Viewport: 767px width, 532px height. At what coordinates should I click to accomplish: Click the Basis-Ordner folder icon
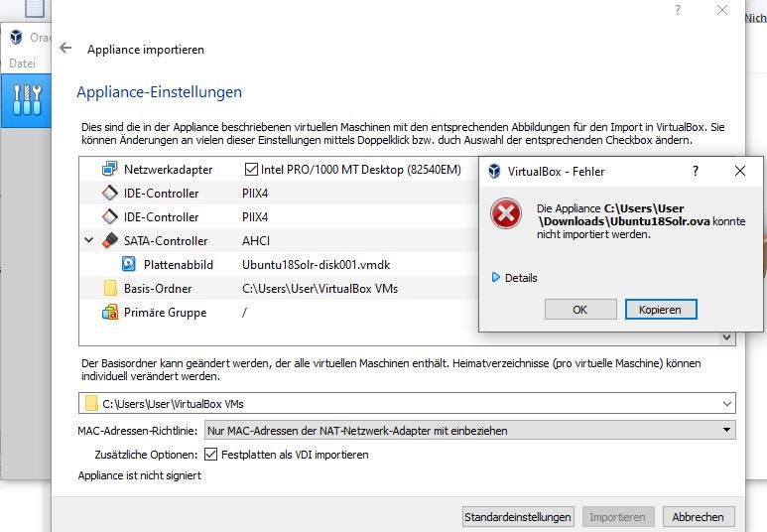pyautogui.click(x=110, y=288)
